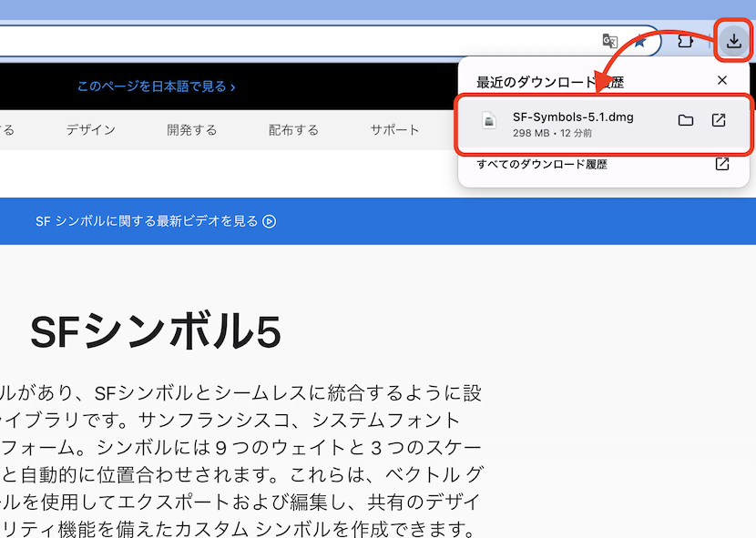Click the SF シンボルに関する最新ビデオを見る banner link

pos(155,221)
